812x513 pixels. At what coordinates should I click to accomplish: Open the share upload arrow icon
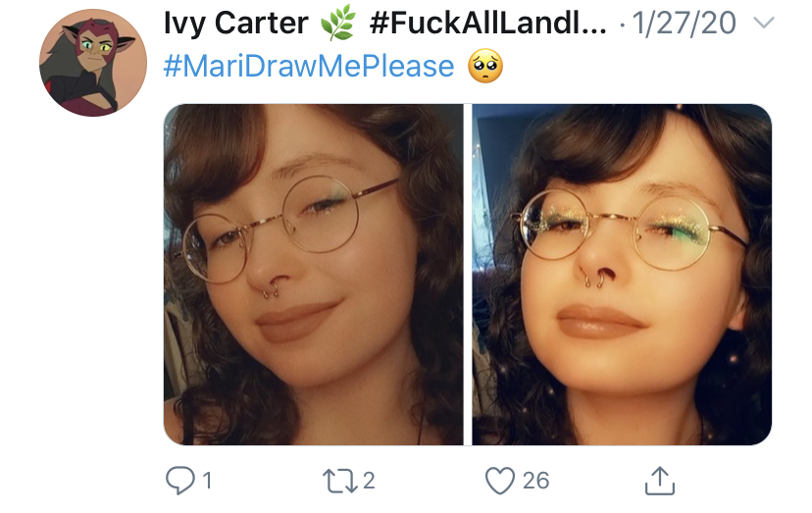pyautogui.click(x=660, y=481)
